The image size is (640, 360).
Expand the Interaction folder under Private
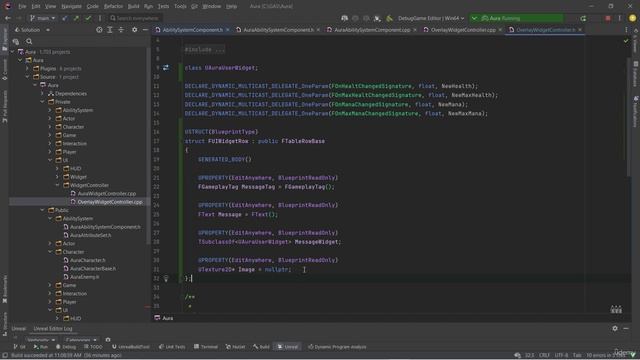click(x=50, y=143)
